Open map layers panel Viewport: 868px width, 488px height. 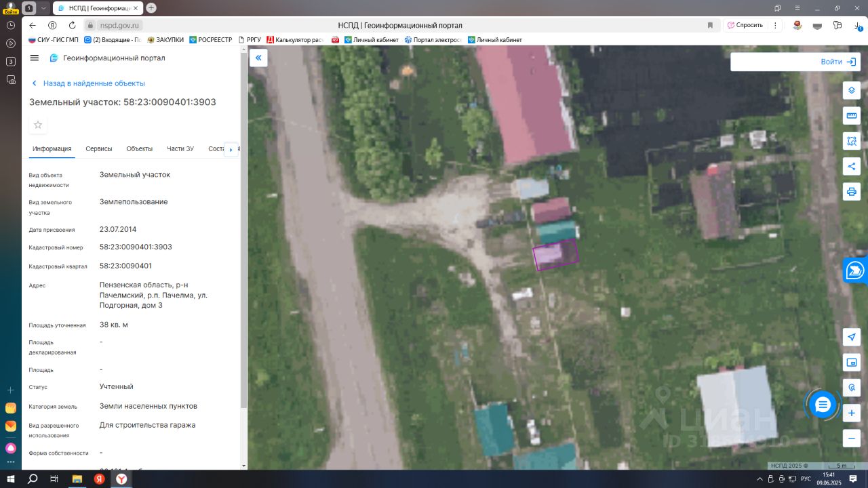[x=852, y=90]
